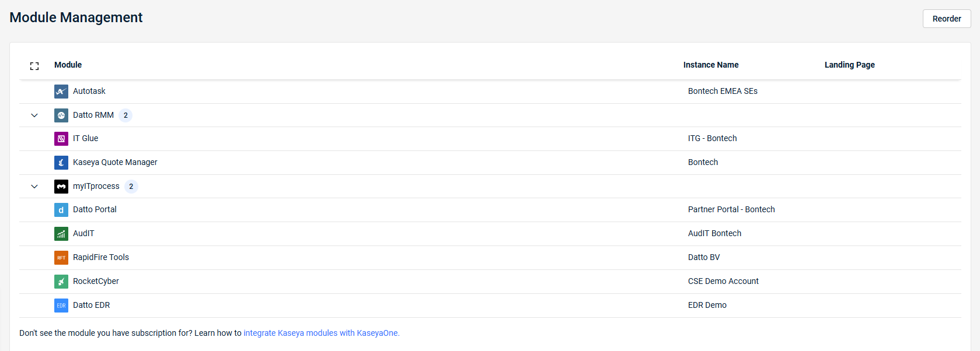
Task: Click the Instance Name column header
Action: coord(711,65)
